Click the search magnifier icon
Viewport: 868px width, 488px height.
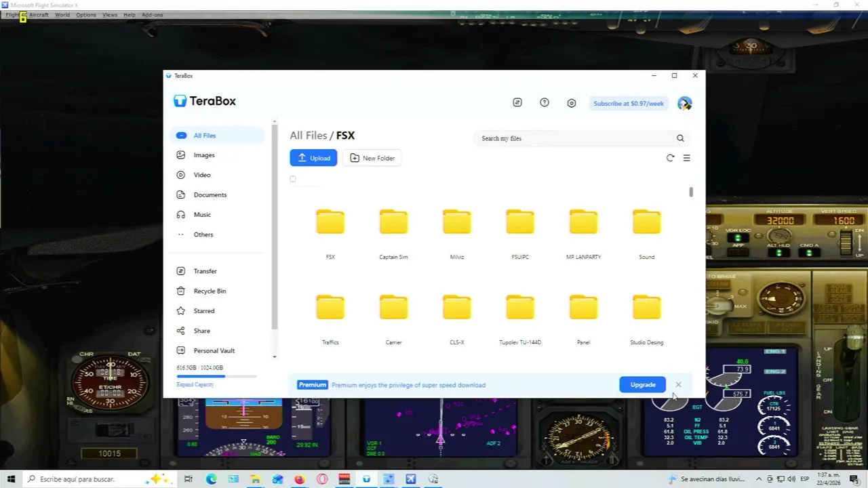pos(680,138)
